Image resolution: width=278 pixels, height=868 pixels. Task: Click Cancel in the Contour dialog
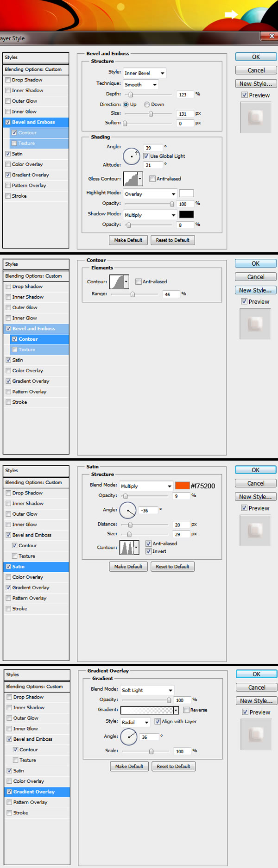click(x=256, y=277)
